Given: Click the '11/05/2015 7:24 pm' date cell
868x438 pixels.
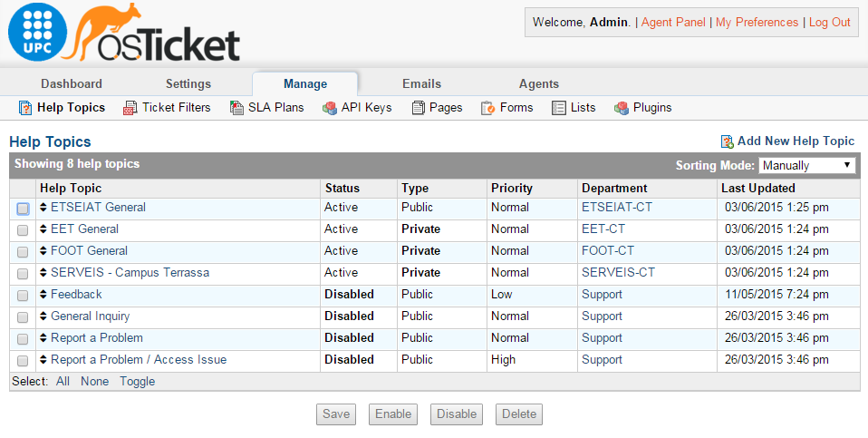Looking at the screenshot, I should click(x=776, y=295).
